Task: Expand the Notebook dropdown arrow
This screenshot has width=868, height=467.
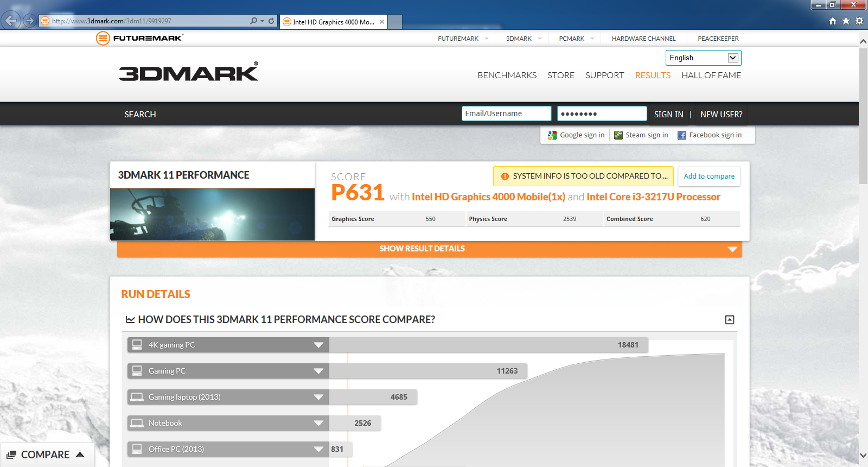Action: 318,423
